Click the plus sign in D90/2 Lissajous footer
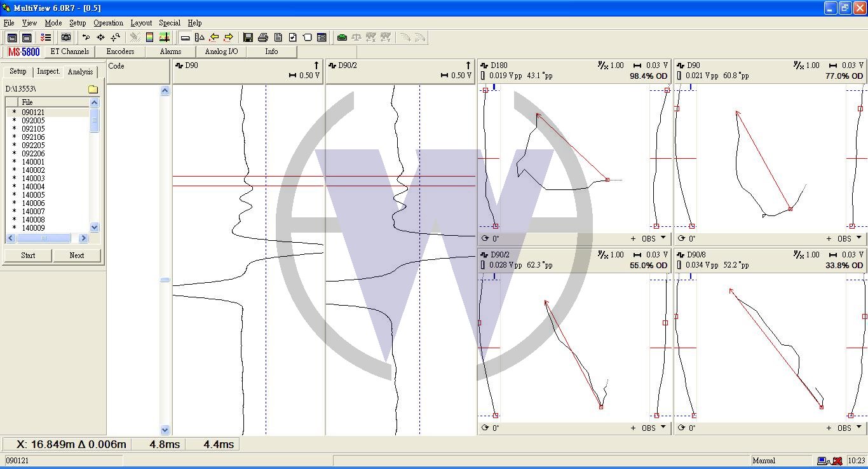Viewport: 868px width, 469px height. [633, 428]
